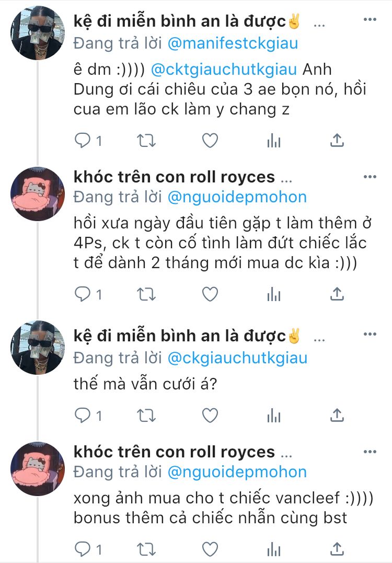Like the 'thế mà vẫn cưới á?' tweet
Screen dimensions: 392x563
click(210, 416)
